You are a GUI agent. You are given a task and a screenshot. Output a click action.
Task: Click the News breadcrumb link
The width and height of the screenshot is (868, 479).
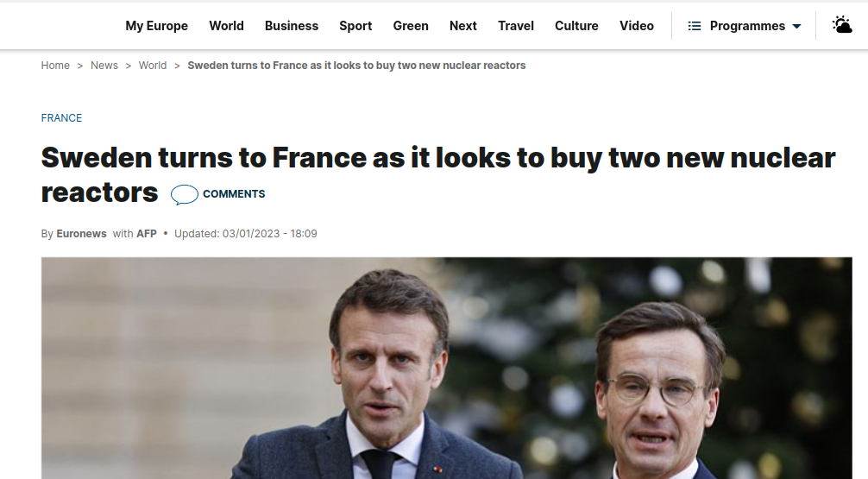(x=104, y=66)
